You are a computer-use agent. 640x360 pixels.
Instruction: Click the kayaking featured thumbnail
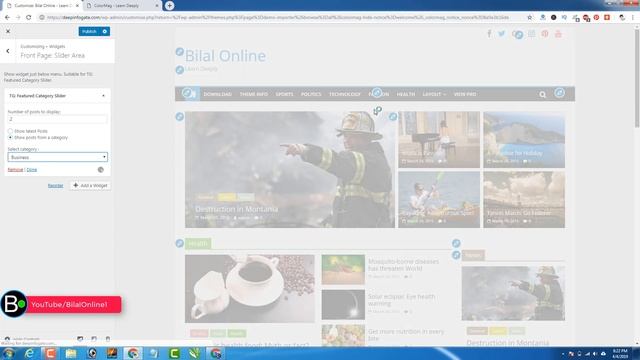tap(439, 200)
